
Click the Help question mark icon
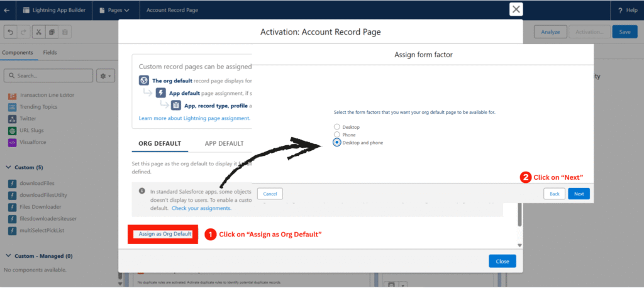click(x=619, y=10)
